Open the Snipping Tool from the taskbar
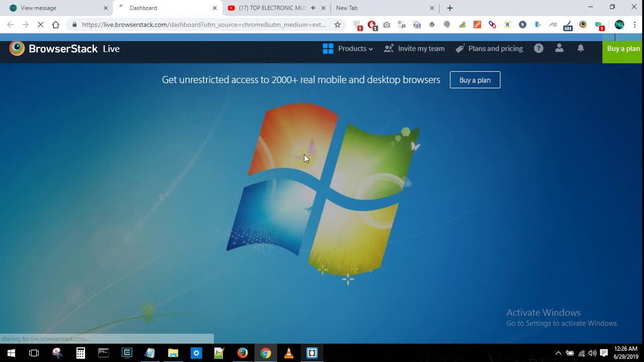 (x=57, y=353)
